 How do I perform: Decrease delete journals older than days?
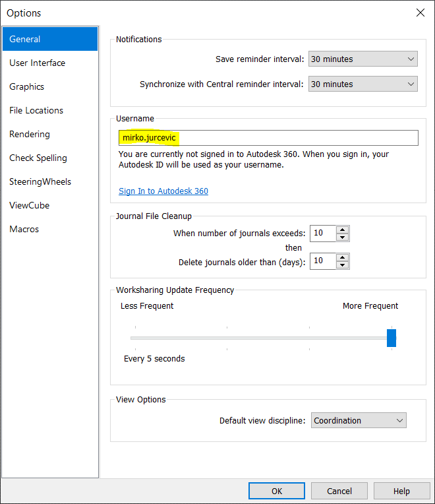coord(343,265)
